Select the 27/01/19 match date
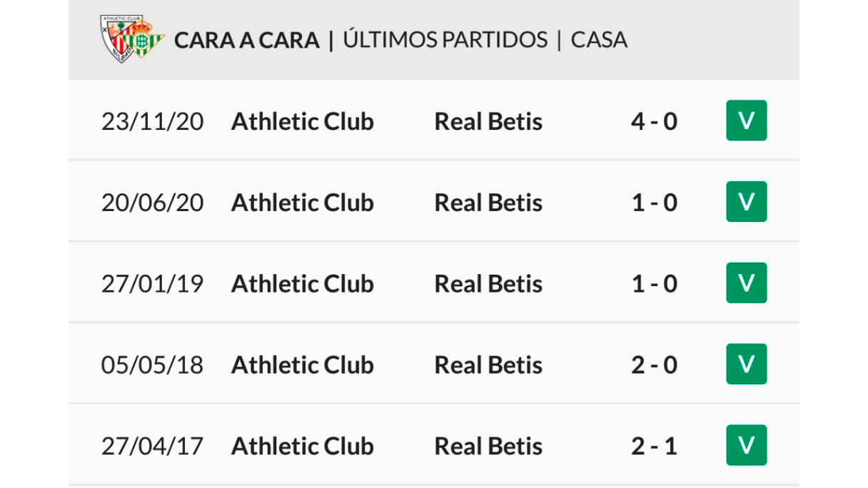The width and height of the screenshot is (868, 488). [x=152, y=284]
